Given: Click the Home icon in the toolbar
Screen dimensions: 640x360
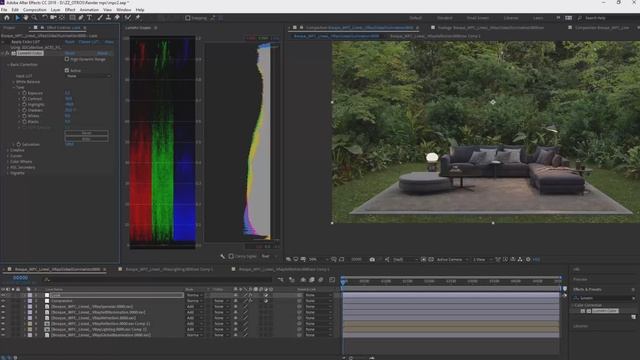Looking at the screenshot, I should pos(7,18).
